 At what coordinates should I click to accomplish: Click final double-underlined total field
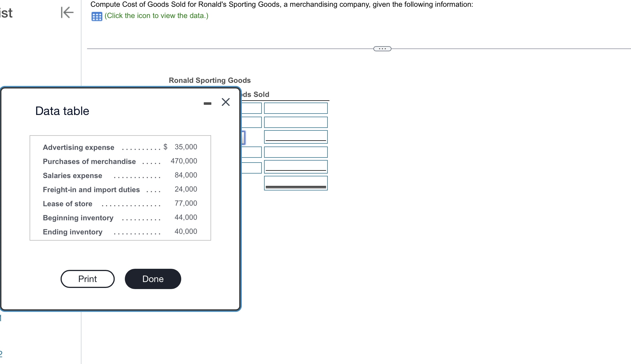point(296,183)
